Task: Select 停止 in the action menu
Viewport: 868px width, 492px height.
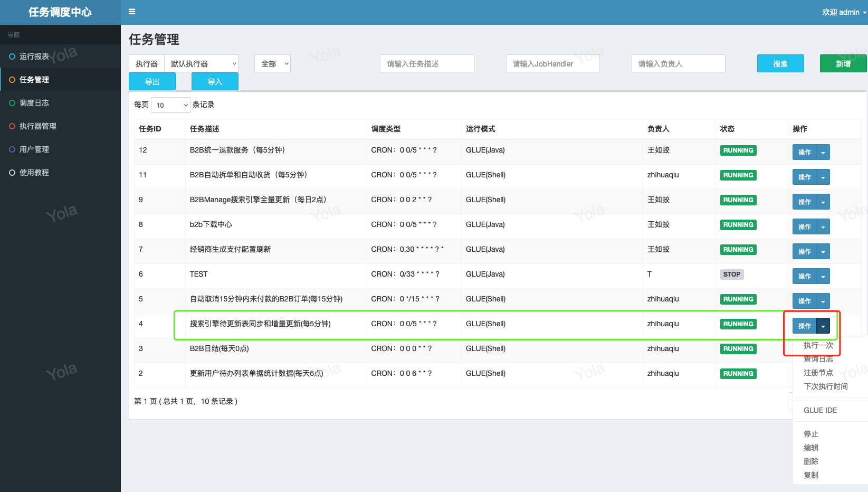Action: pos(811,434)
